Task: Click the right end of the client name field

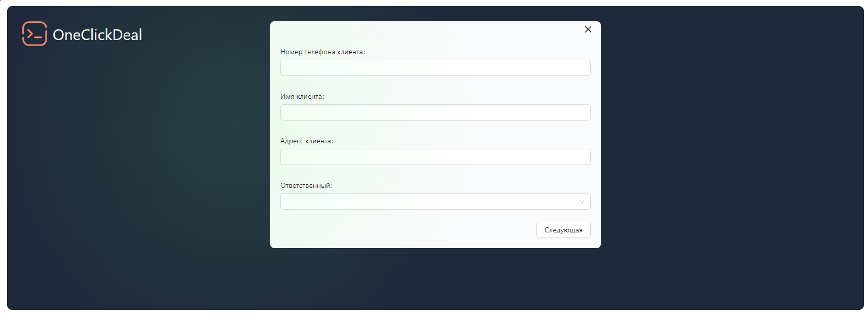Action: click(x=578, y=112)
